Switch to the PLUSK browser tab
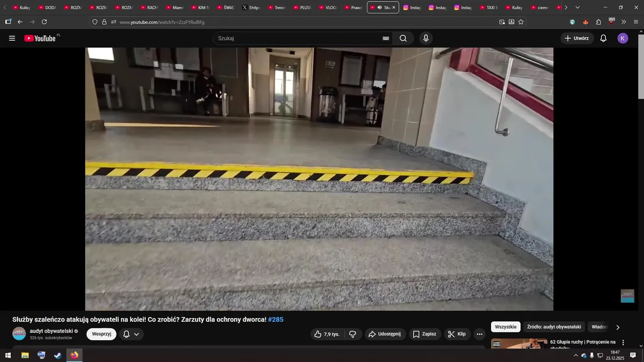The width and height of the screenshot is (644, 362). pyautogui.click(x=302, y=8)
